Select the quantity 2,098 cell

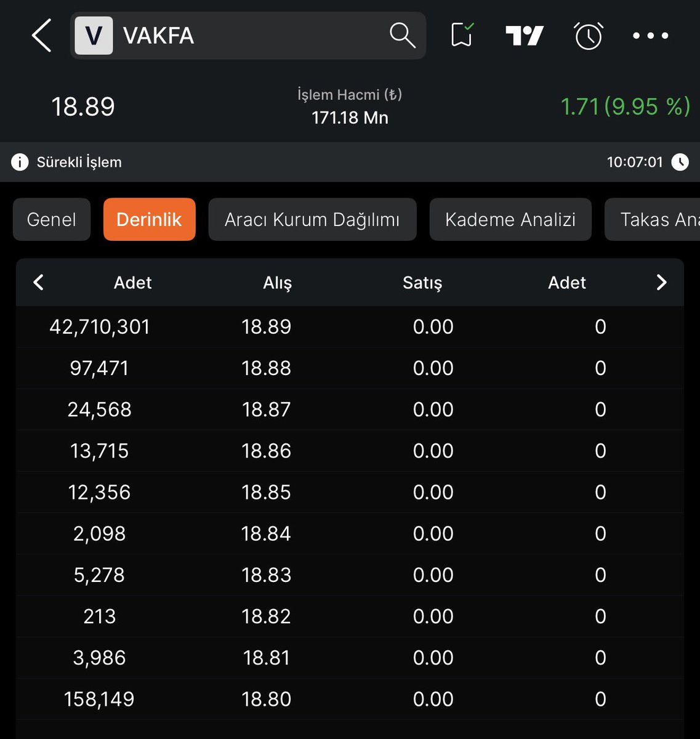tap(100, 533)
